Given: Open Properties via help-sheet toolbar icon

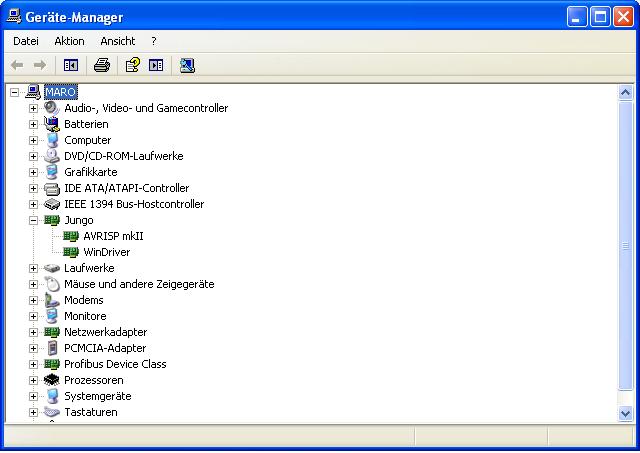Looking at the screenshot, I should tap(133, 65).
